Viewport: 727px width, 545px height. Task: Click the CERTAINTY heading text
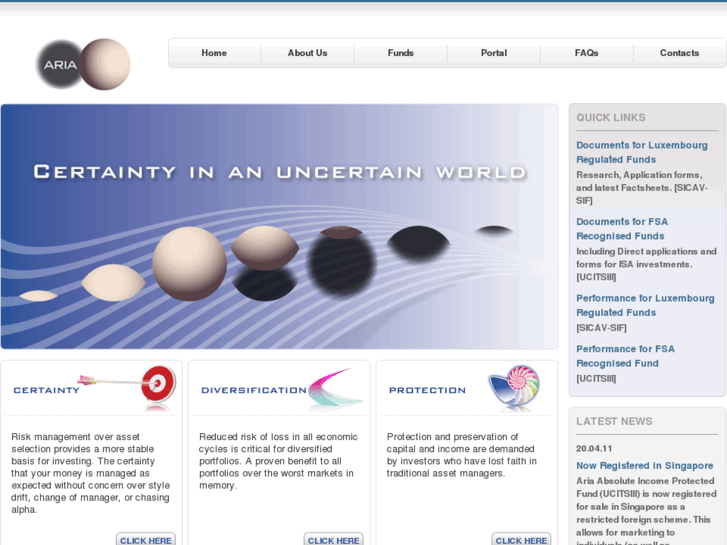46,390
